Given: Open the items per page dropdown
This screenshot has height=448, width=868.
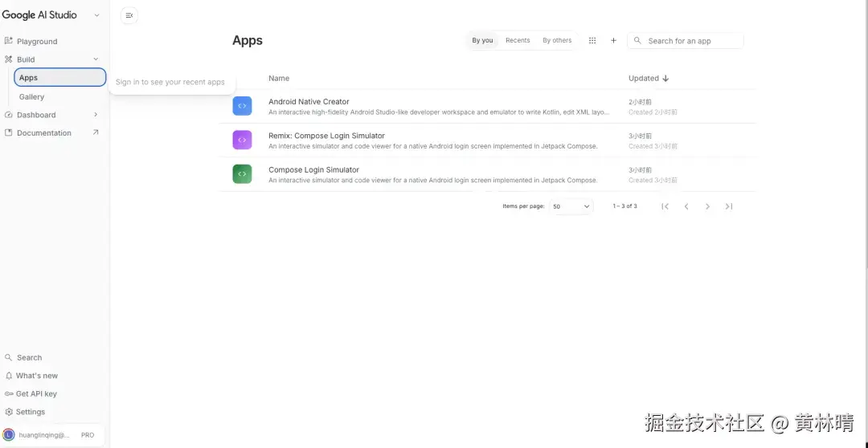Looking at the screenshot, I should (x=571, y=206).
